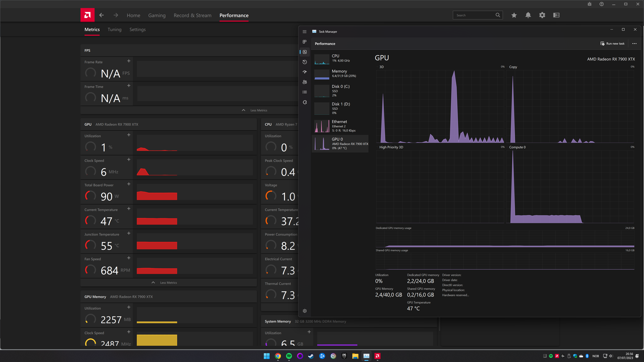Select GPU 0 performance item
The height and width of the screenshot is (362, 644).
click(340, 143)
